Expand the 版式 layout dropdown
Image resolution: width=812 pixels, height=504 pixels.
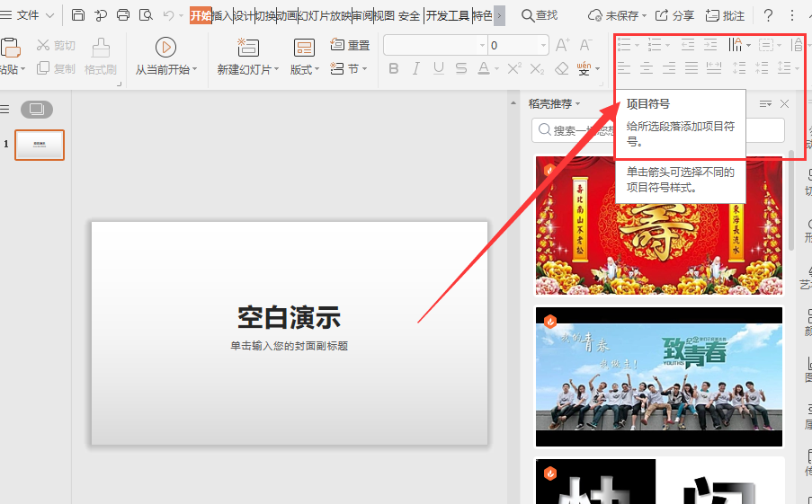coord(305,69)
